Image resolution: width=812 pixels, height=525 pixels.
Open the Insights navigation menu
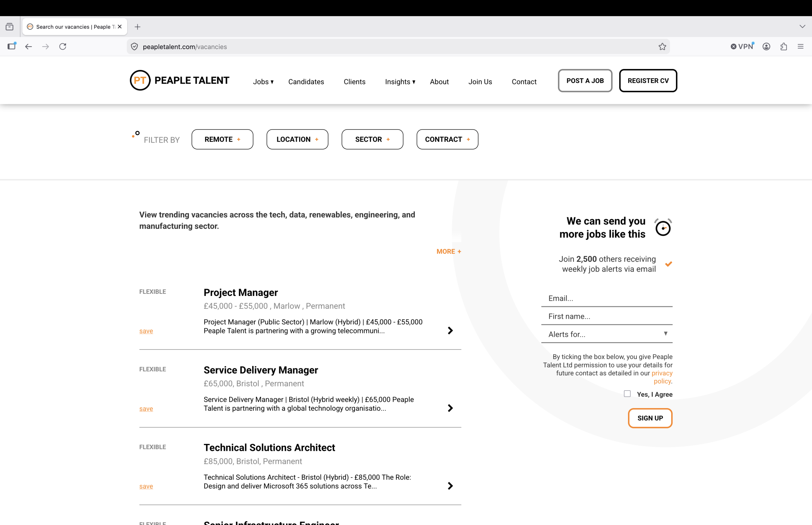400,82
